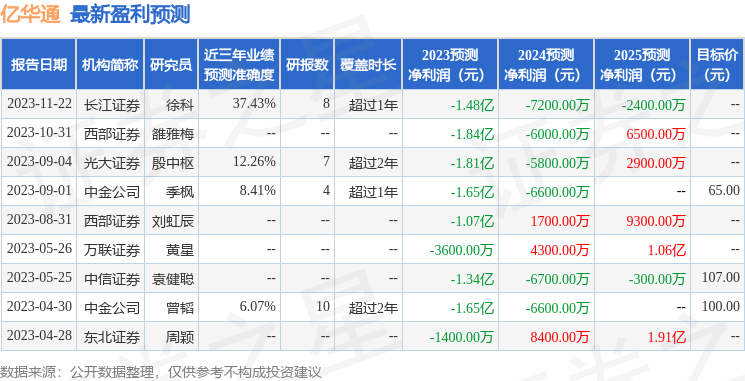745x381 pixels.
Task: Select the 2025预测净利润 column header
Action: click(x=642, y=64)
